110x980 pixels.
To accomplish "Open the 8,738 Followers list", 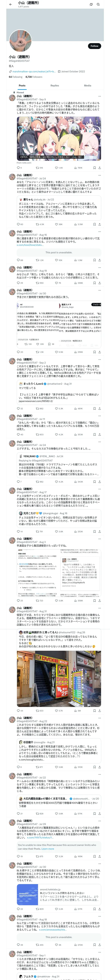I will [x=34, y=77].
